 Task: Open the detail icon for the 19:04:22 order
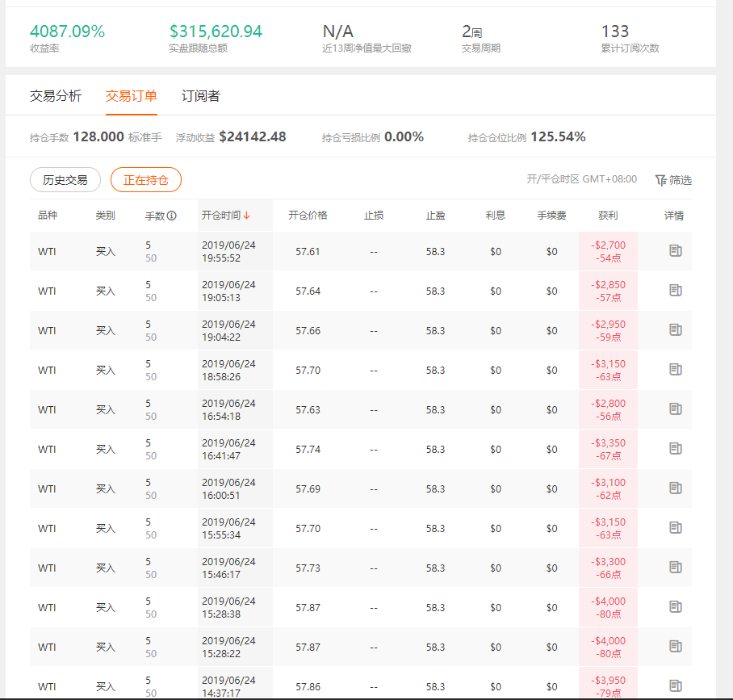(676, 330)
